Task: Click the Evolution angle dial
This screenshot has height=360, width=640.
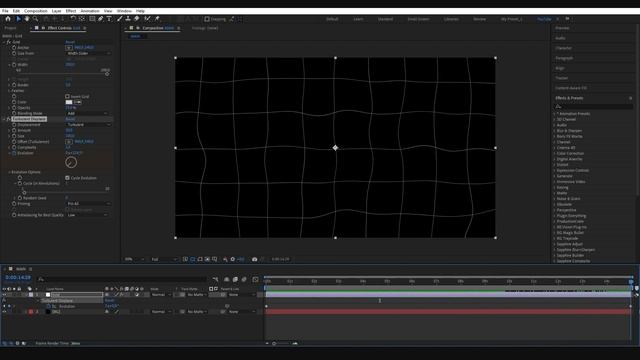Action: click(71, 162)
